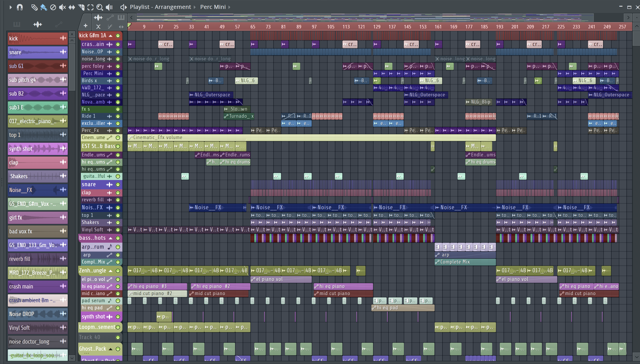The image size is (640, 364).
Task: Mute the kick G#m 1A track
Action: [118, 36]
